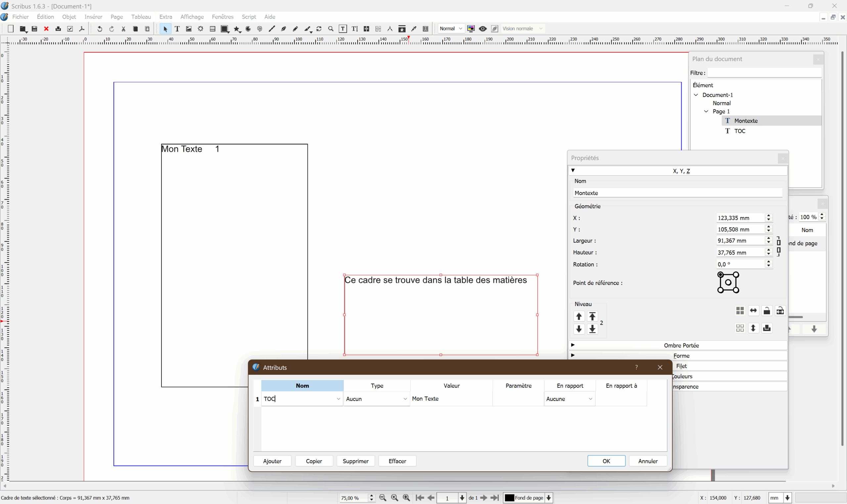Toggle color management icon in toolbar

[x=471, y=29]
